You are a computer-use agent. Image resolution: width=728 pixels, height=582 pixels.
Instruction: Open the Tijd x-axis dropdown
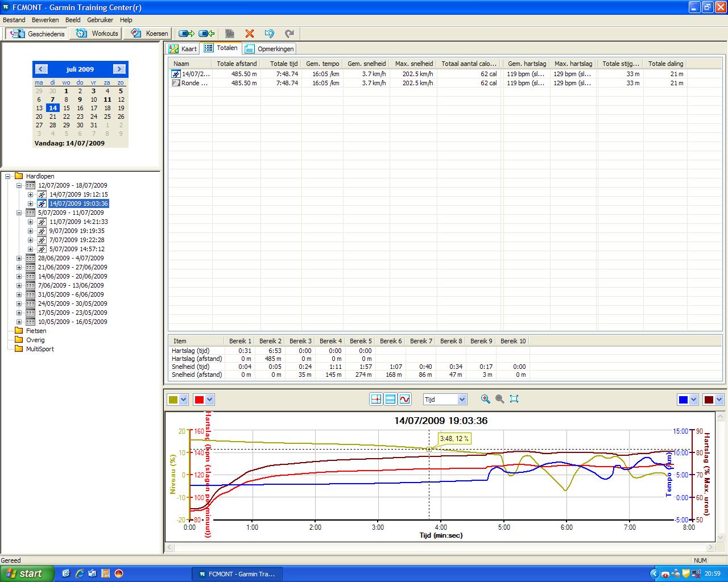[462, 400]
